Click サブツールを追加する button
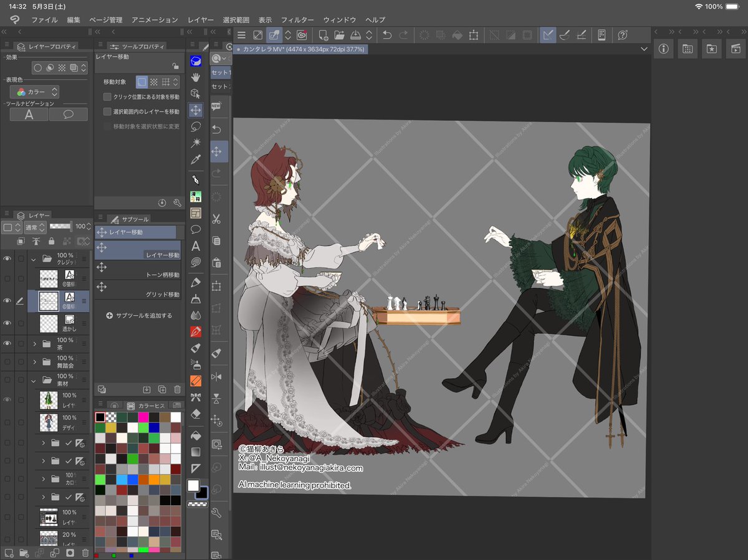The width and height of the screenshot is (748, 560). pyautogui.click(x=139, y=316)
